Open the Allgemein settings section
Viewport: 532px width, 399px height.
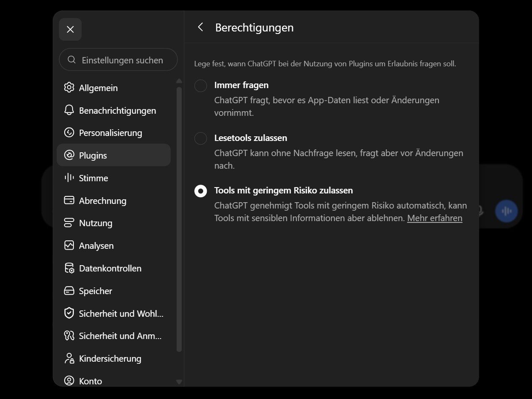coord(113,88)
